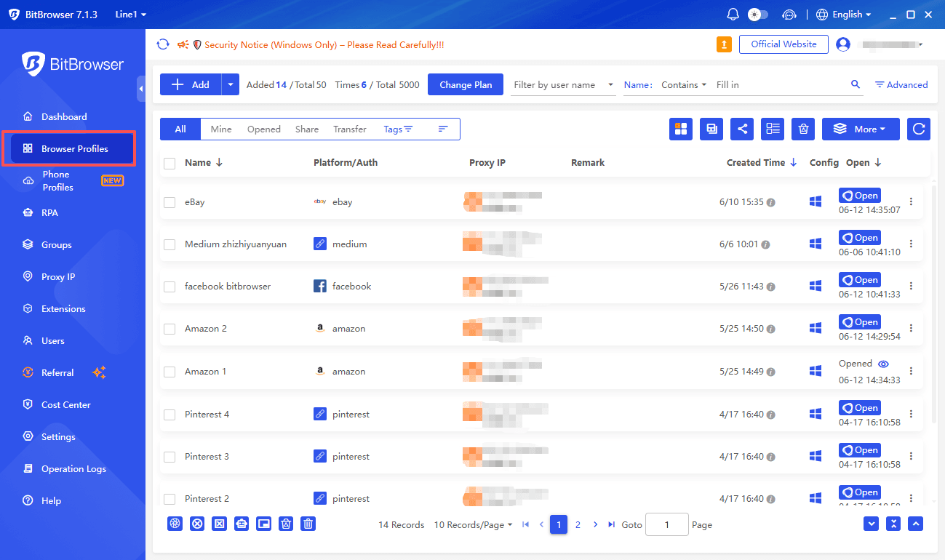Sort by Created Time column
This screenshot has height=560, width=945.
[761, 163]
